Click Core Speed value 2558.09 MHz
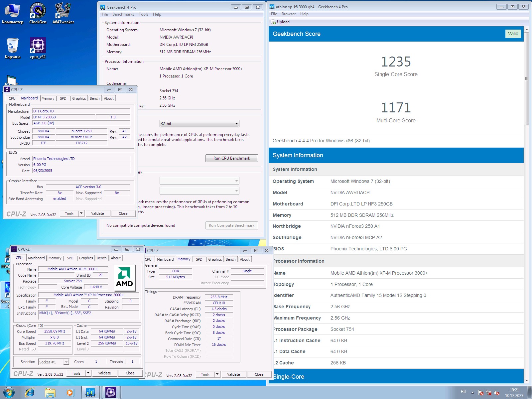532x399 pixels. click(x=55, y=332)
